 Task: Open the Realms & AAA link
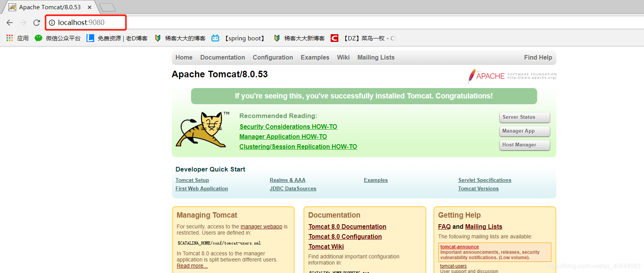pyautogui.click(x=288, y=180)
